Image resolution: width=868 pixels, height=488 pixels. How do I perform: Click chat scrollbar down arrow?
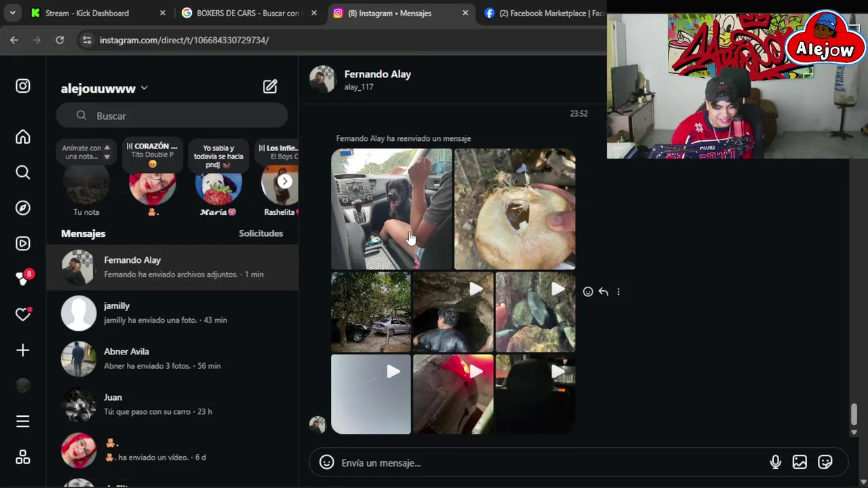(x=854, y=432)
